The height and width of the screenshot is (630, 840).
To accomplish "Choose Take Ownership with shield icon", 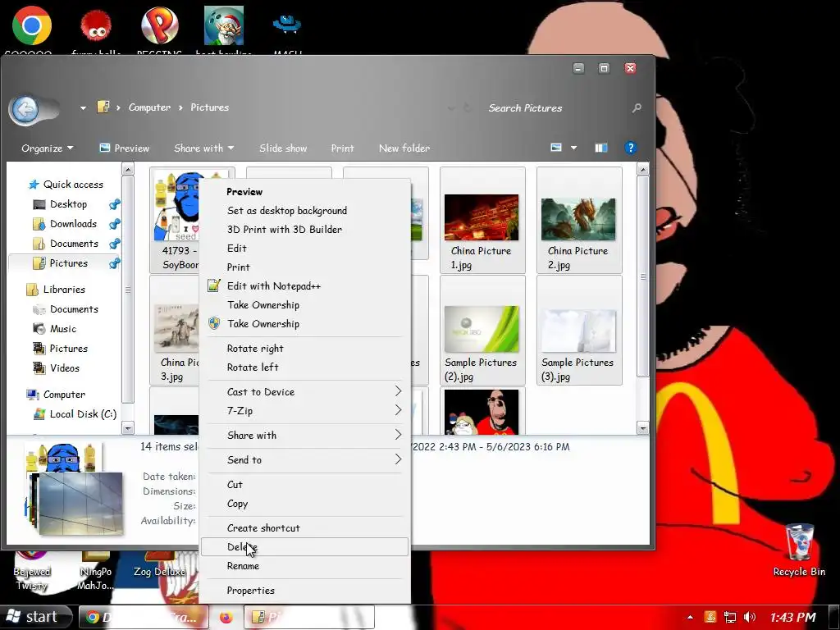I will pos(304,323).
